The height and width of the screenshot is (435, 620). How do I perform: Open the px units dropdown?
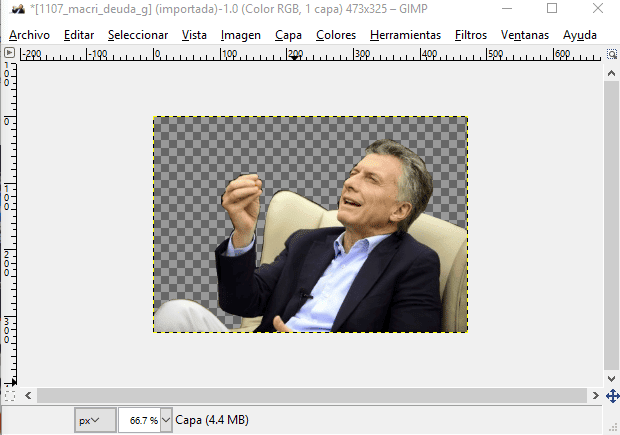click(95, 420)
